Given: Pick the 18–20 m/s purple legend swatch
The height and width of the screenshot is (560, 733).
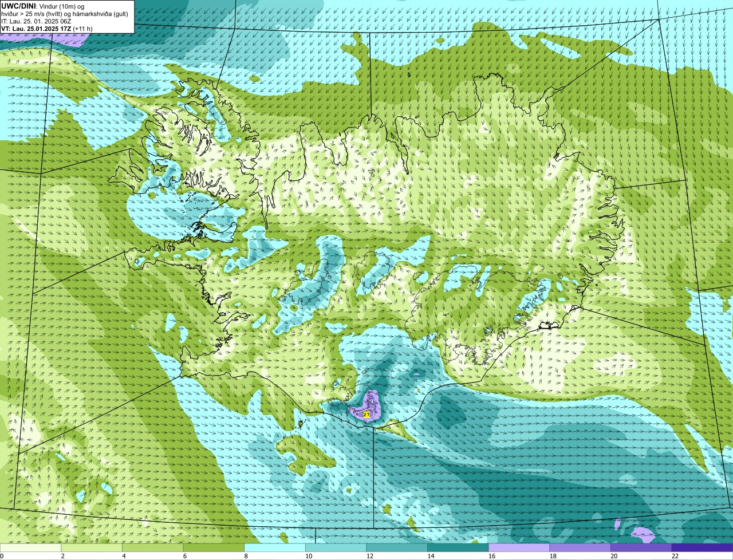Looking at the screenshot, I should pos(580,547).
